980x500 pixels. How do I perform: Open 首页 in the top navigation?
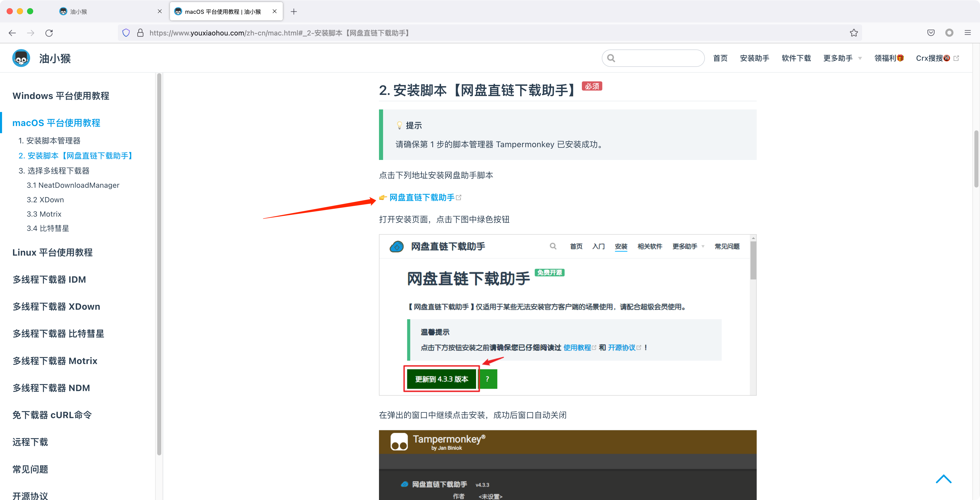[720, 58]
